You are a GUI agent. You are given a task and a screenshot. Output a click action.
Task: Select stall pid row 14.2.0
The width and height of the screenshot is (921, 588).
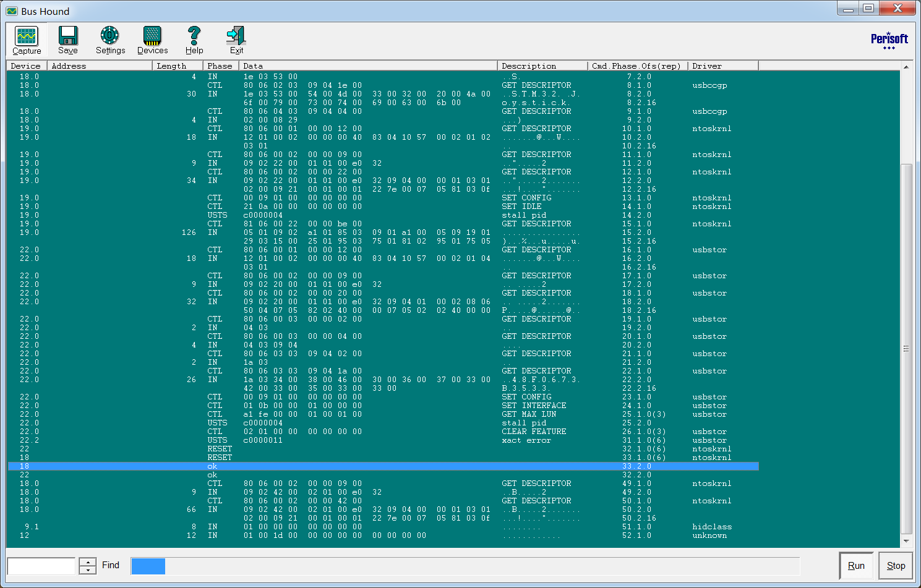pyautogui.click(x=383, y=215)
